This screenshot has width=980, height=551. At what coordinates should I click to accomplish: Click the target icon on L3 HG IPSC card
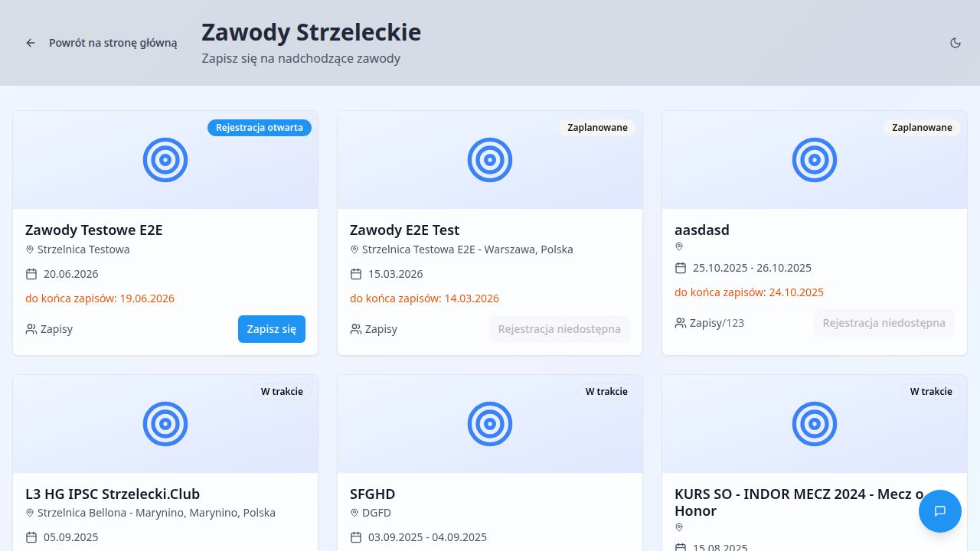[165, 424]
